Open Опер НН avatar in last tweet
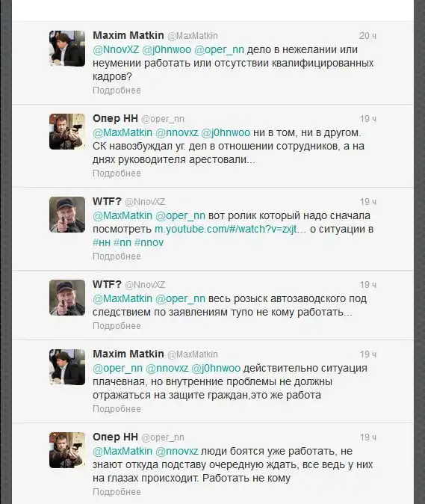This screenshot has height=504, width=425. tap(67, 450)
